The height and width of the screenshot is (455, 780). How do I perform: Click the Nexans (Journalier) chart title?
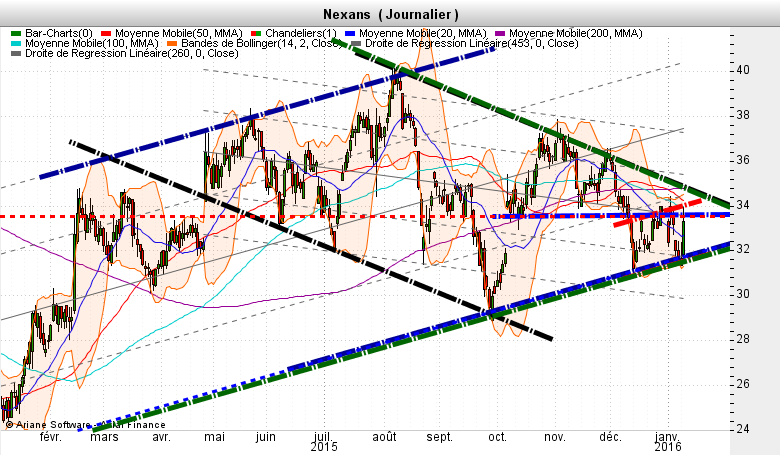pyautogui.click(x=390, y=14)
